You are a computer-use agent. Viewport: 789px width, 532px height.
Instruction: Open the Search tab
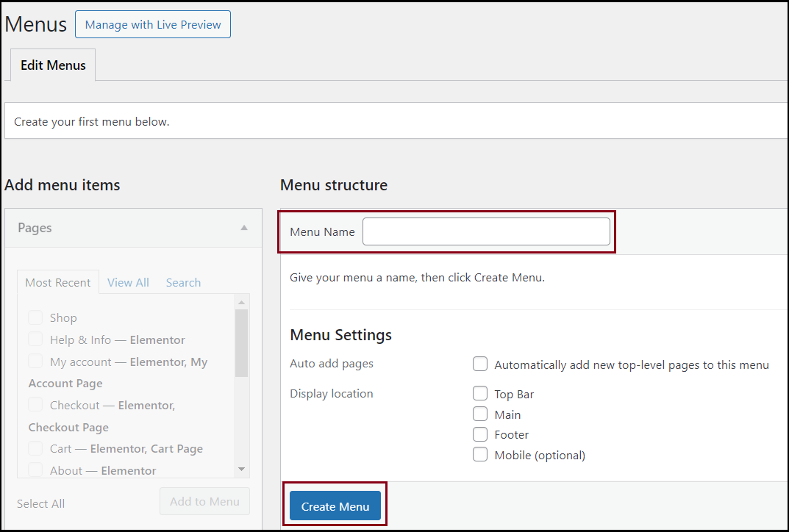182,282
